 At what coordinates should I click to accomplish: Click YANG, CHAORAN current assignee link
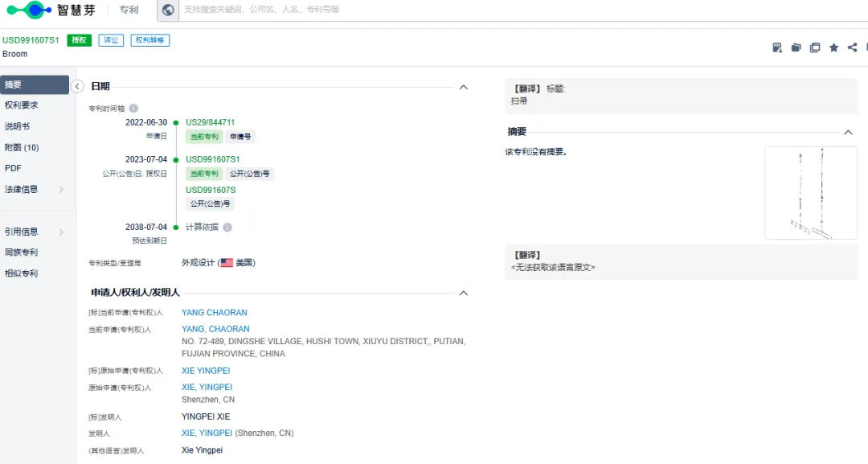[x=215, y=329]
